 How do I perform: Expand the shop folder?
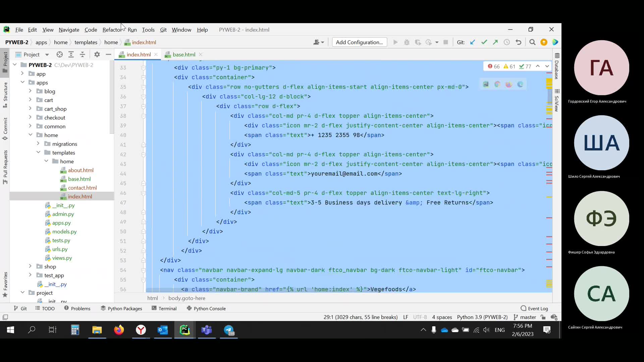[x=30, y=266]
